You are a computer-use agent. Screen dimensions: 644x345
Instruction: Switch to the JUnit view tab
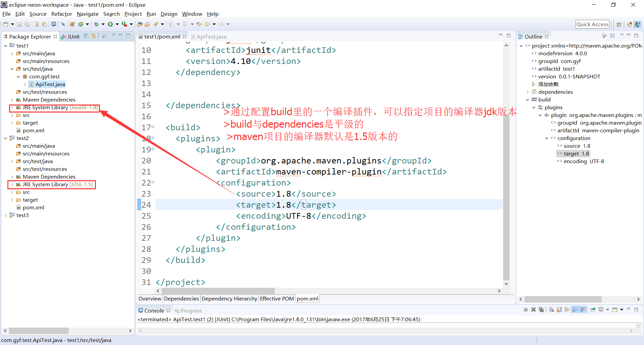coord(70,37)
